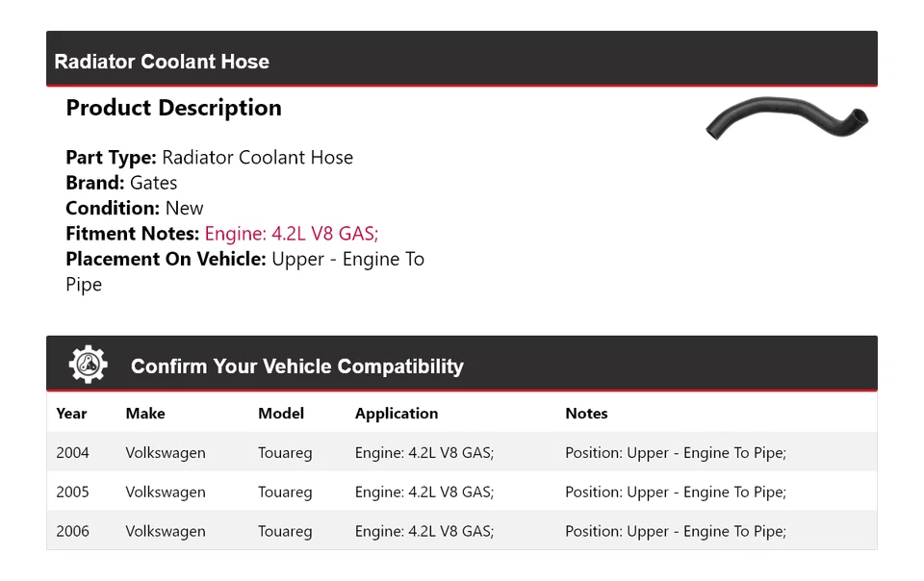The image size is (924, 581).
Task: Click the position note in the 2004 row
Action: (x=676, y=453)
